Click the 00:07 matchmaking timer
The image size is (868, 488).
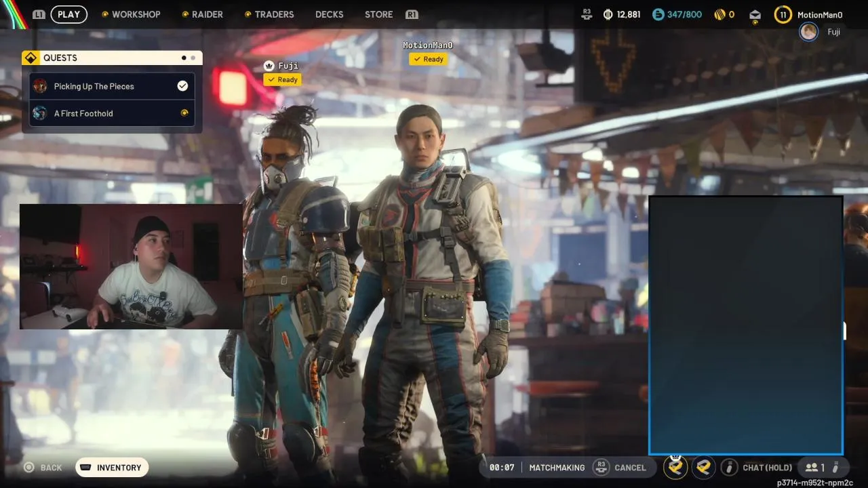(x=502, y=468)
